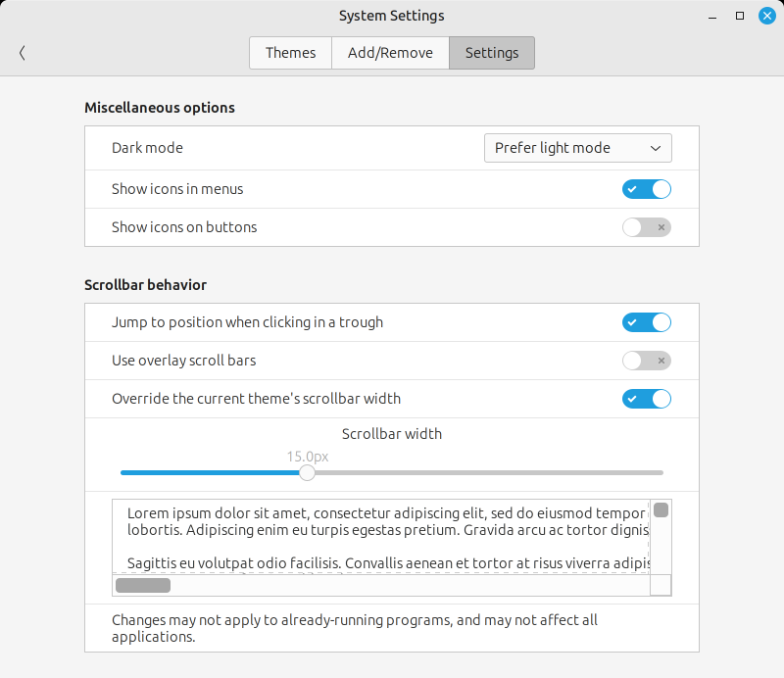Disable Override the current theme's scrollbar width
This screenshot has height=678, width=784.
pos(647,399)
